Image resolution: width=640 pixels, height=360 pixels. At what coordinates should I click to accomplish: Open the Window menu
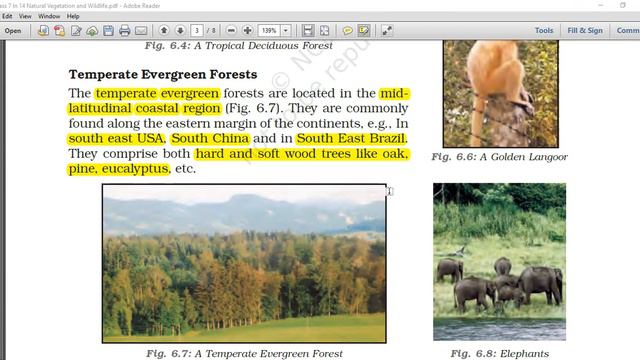point(49,16)
